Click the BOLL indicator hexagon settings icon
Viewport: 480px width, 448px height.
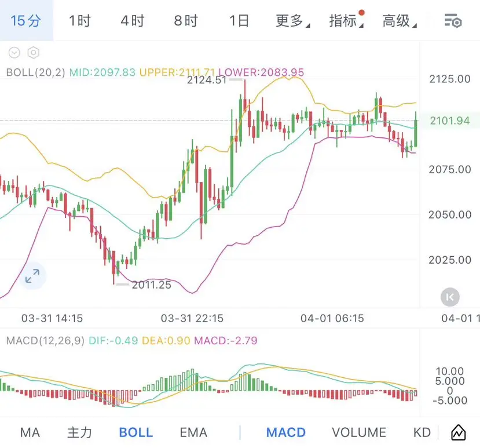click(x=34, y=53)
